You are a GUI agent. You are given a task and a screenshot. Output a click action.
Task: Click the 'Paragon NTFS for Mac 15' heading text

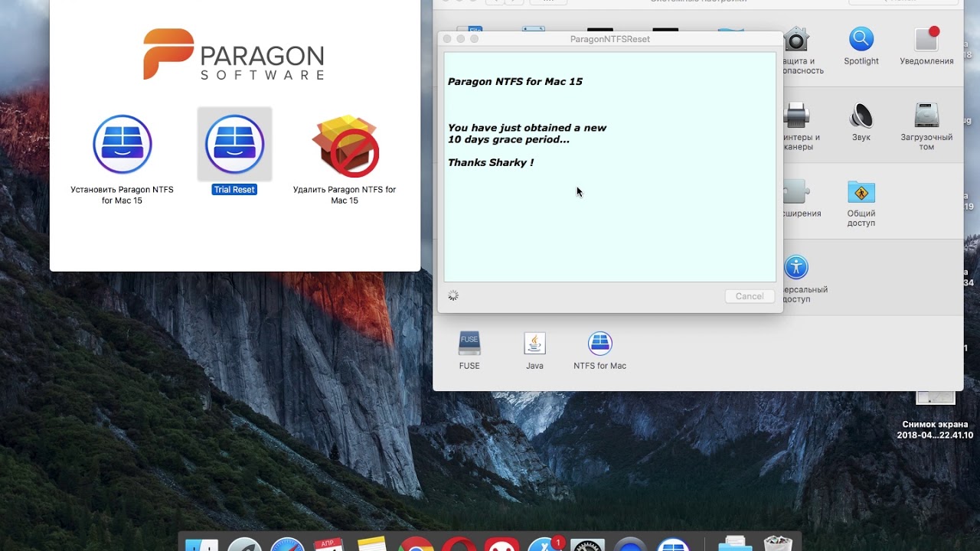(515, 81)
